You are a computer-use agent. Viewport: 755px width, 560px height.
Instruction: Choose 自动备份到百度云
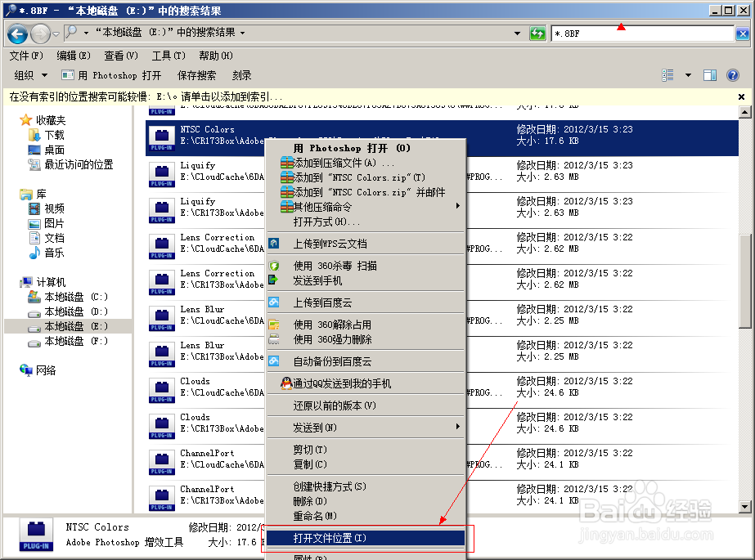pyautogui.click(x=366, y=361)
